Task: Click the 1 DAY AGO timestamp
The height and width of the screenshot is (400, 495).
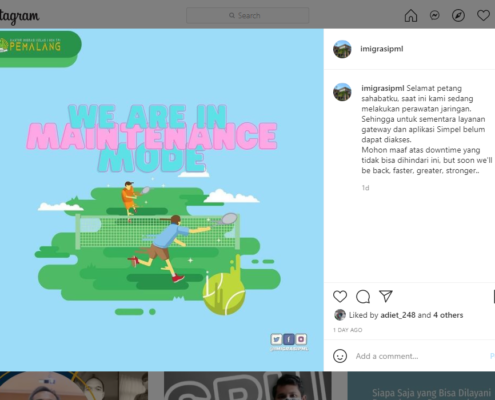Action: (x=348, y=330)
